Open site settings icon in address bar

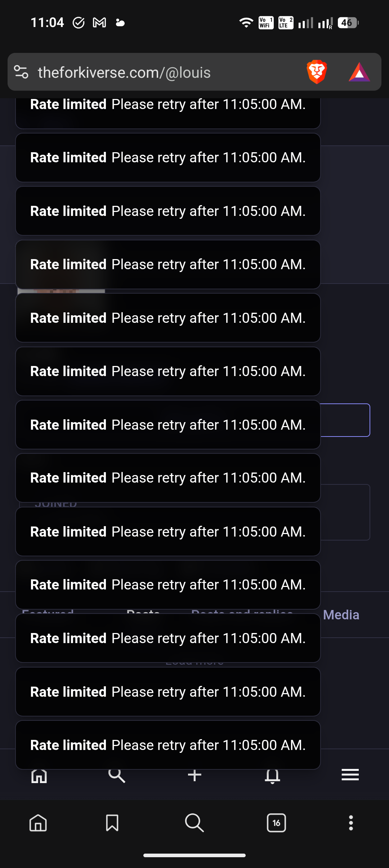pos(21,72)
